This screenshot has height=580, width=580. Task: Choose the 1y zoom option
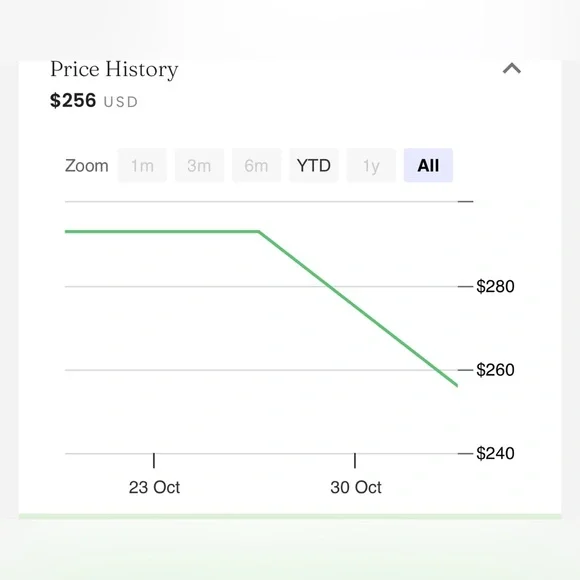[x=371, y=165]
